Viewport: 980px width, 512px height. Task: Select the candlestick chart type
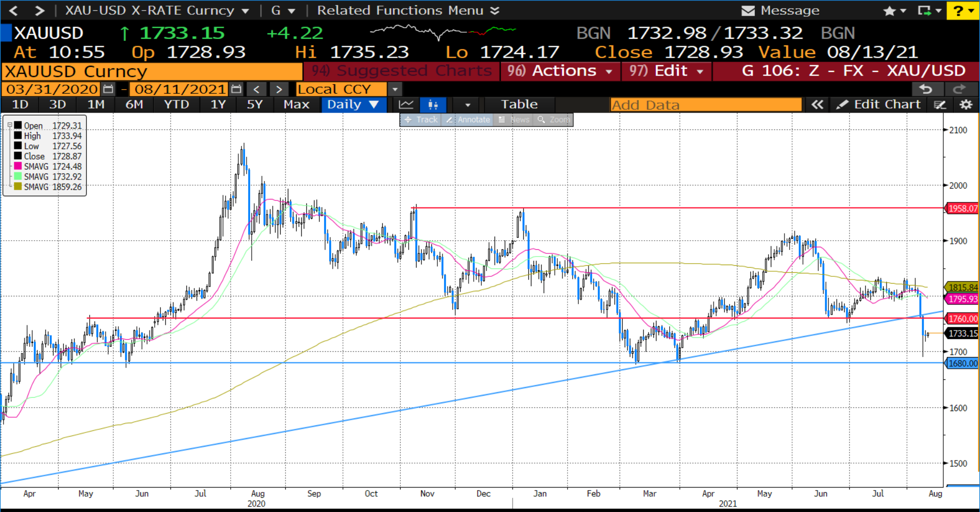pos(433,105)
